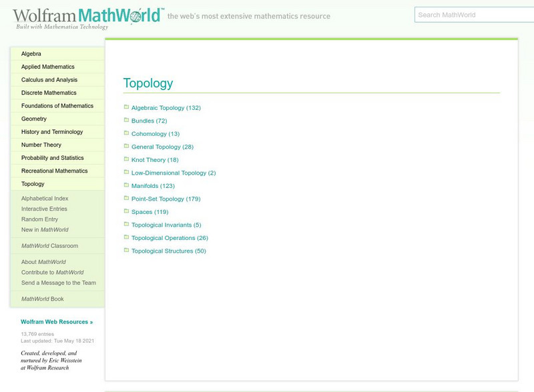Open General Topology (28) link
This screenshot has height=392, width=534.
tap(162, 147)
